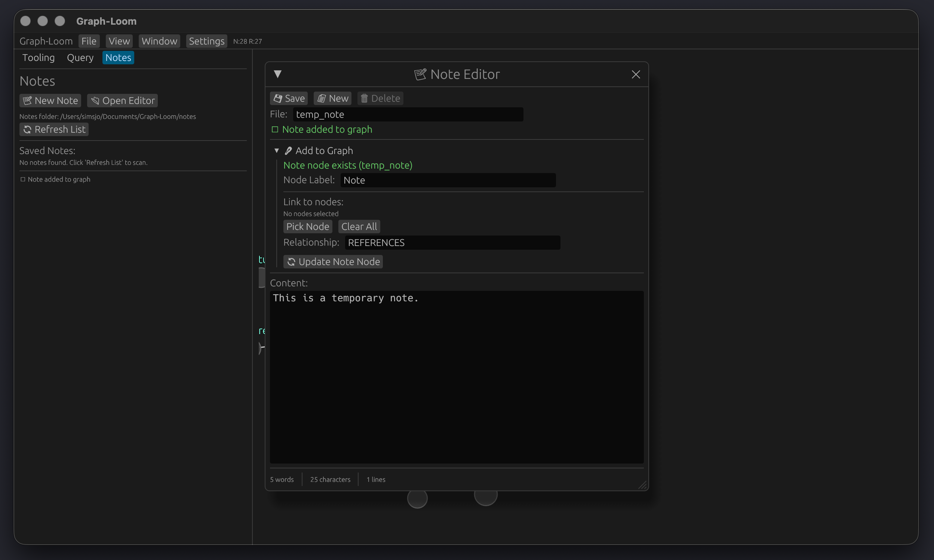
Task: Click the Open Editor icon in sidebar
Action: [95, 101]
